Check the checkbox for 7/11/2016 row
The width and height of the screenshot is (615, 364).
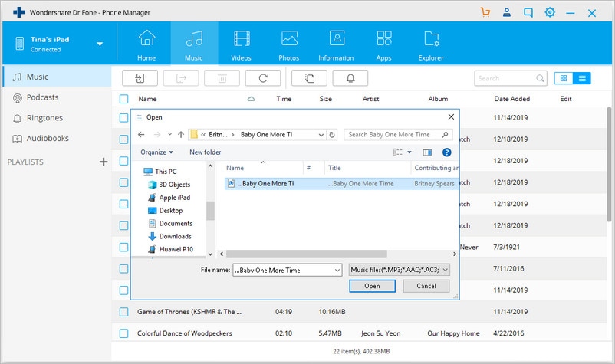(x=124, y=269)
